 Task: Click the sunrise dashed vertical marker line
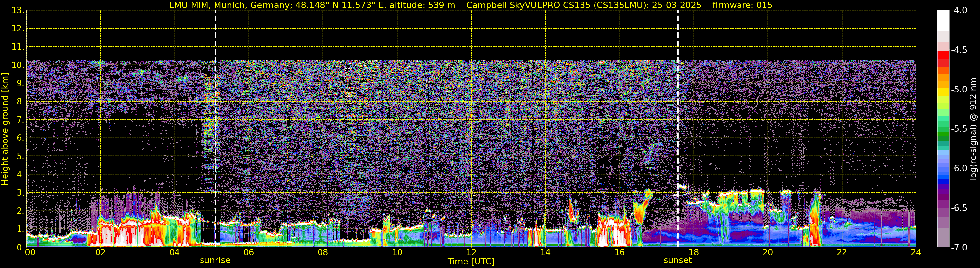coord(215,129)
